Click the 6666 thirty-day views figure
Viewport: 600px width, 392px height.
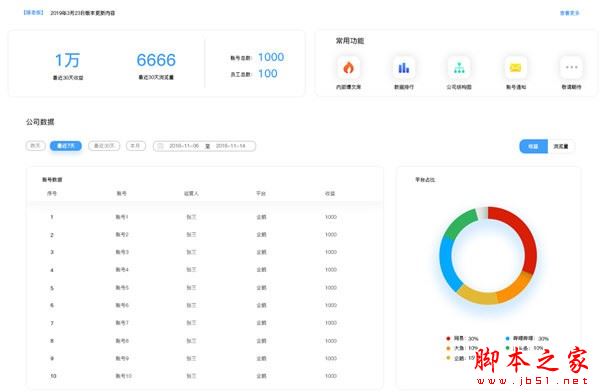[156, 60]
